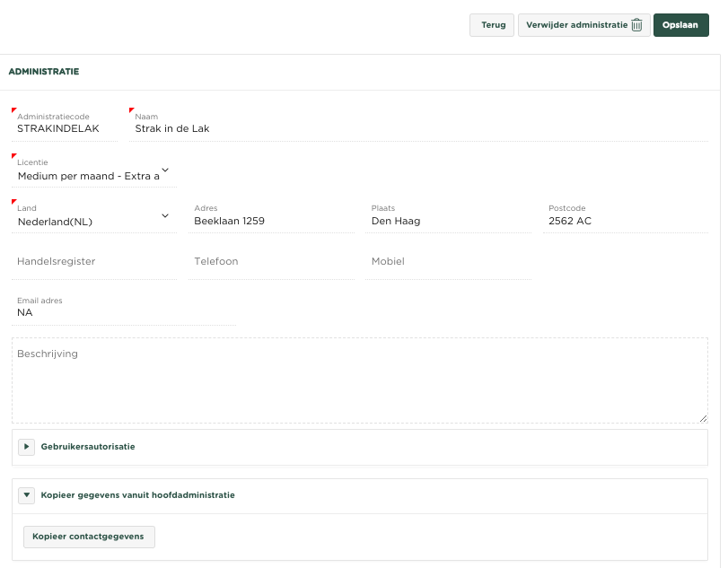Open the Licentie dropdown

tap(93, 176)
